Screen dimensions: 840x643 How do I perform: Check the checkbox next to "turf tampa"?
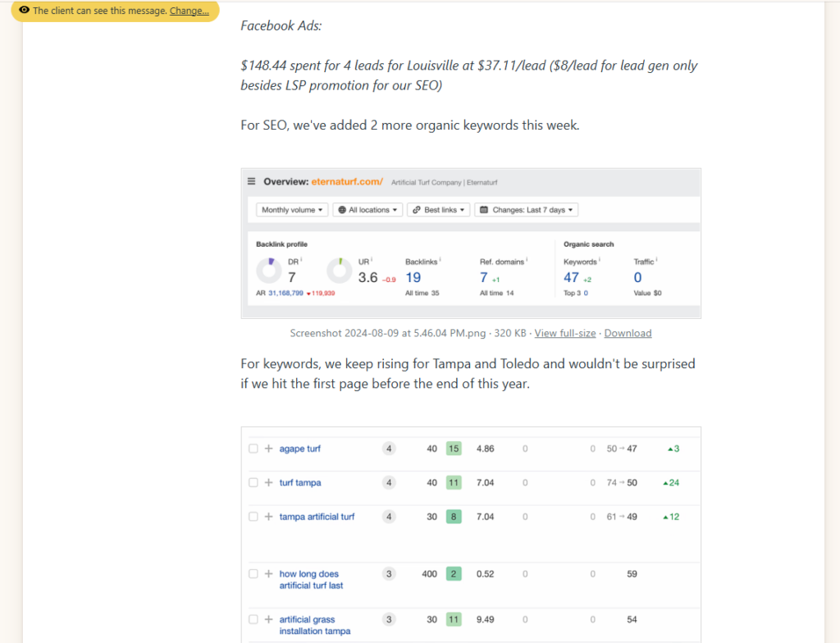pos(253,482)
